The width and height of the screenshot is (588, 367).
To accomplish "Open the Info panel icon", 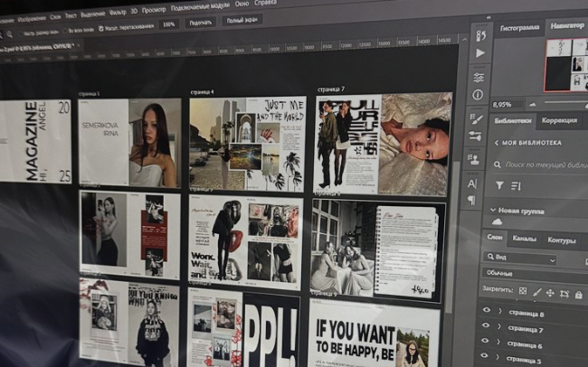I will tap(477, 94).
